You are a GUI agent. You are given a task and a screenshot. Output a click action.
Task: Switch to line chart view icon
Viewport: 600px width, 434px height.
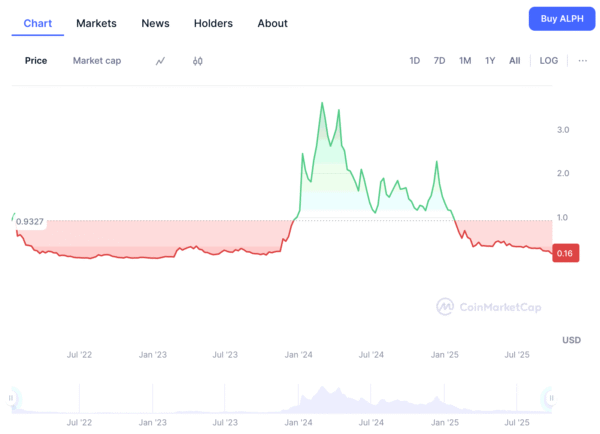pyautogui.click(x=160, y=61)
